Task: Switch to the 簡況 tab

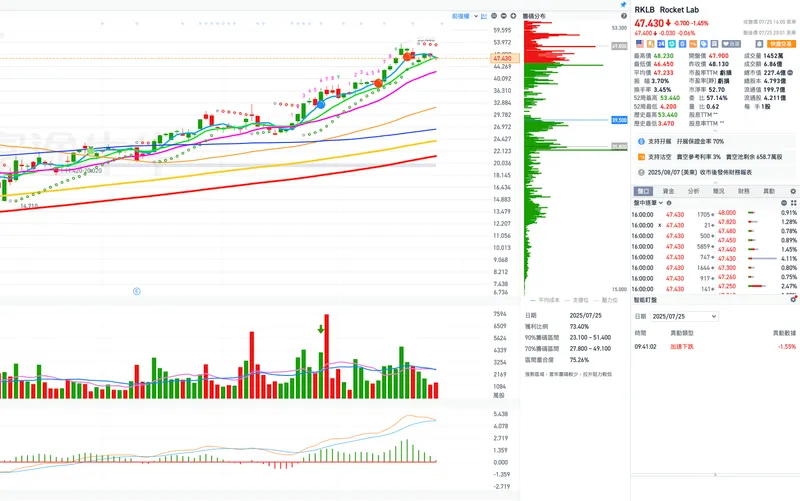Action: tap(718, 191)
